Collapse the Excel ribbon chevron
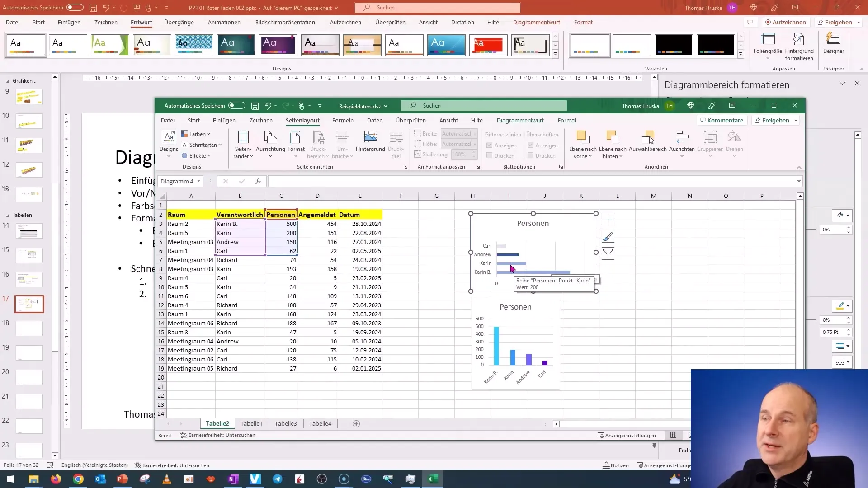Image resolution: width=868 pixels, height=488 pixels. click(x=799, y=167)
